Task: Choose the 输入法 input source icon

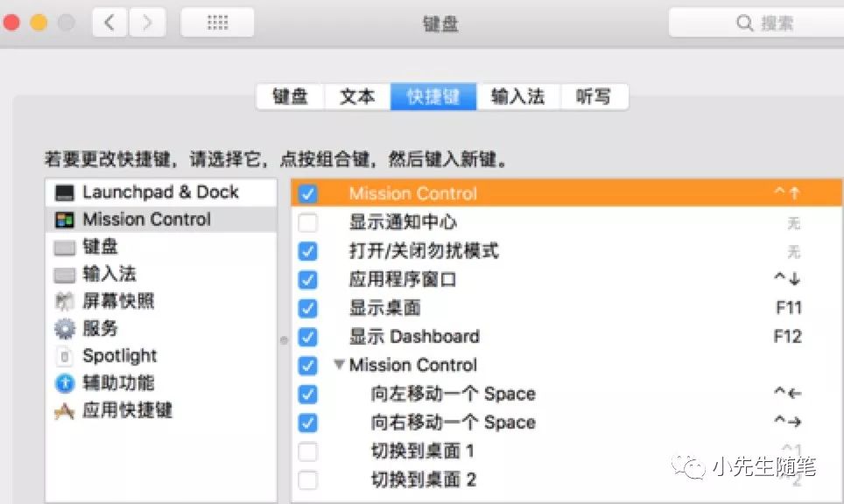Action: point(65,275)
